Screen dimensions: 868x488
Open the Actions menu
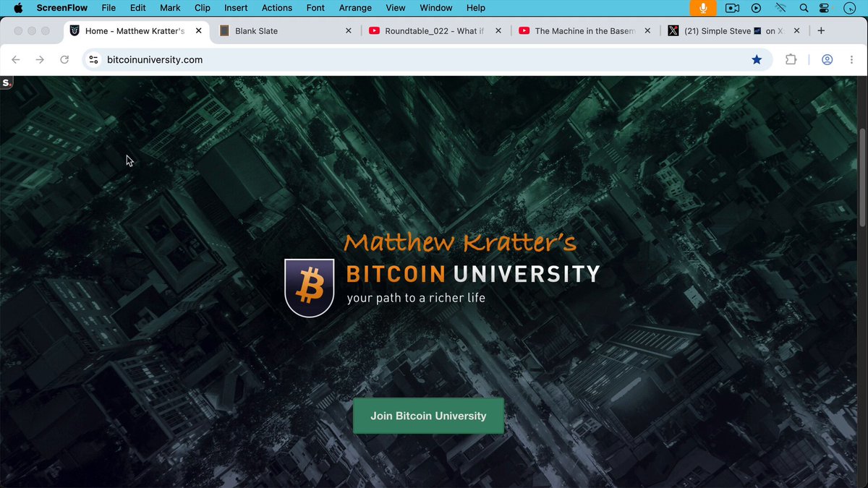pyautogui.click(x=277, y=8)
